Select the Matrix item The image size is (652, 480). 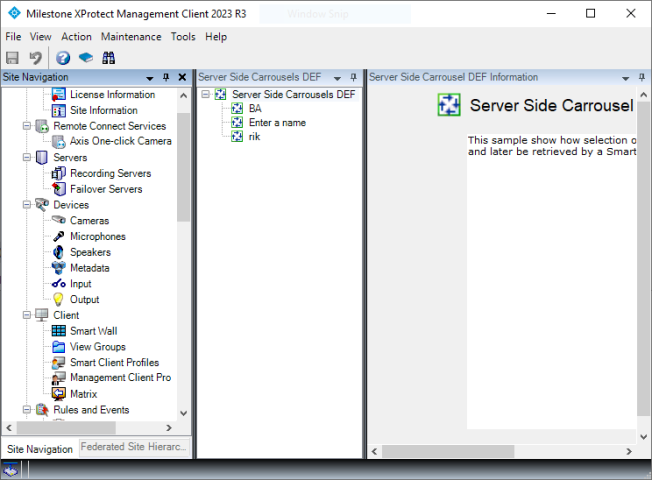tap(83, 394)
